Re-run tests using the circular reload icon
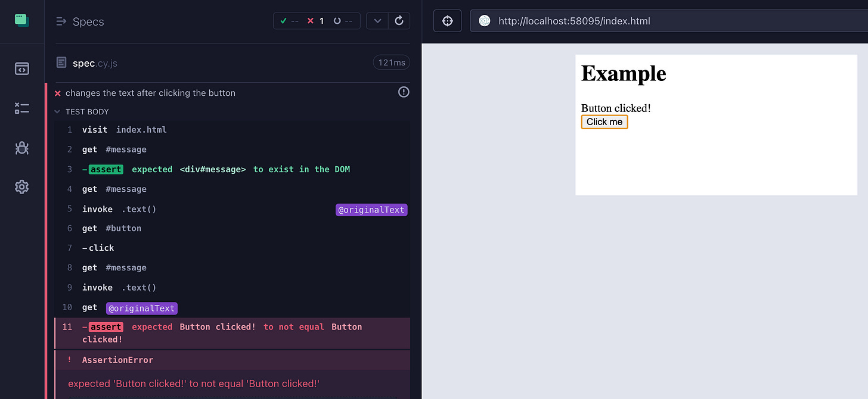Viewport: 868px width, 399px height. pyautogui.click(x=399, y=20)
